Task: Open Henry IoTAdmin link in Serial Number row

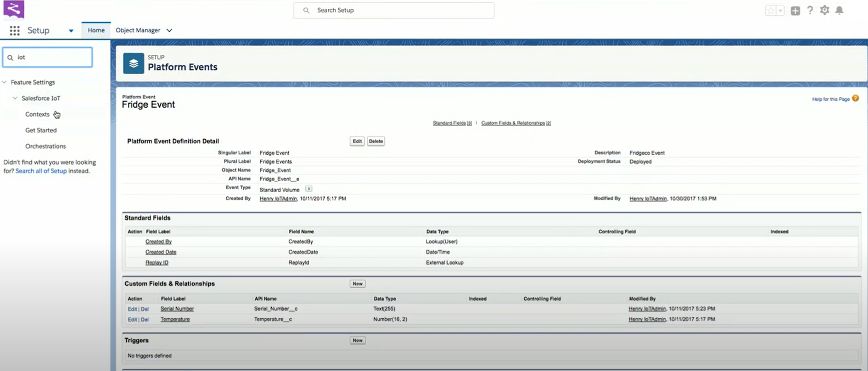Action: [647, 309]
